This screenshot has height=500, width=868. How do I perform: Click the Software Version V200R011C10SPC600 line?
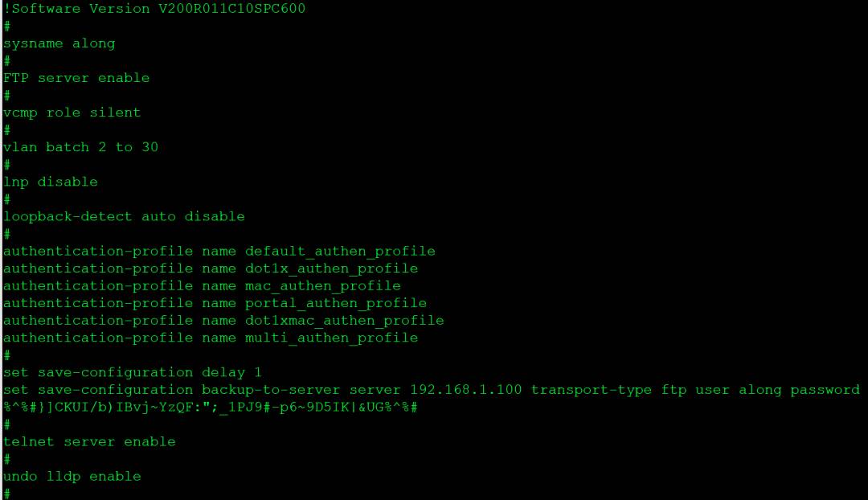pos(154,9)
